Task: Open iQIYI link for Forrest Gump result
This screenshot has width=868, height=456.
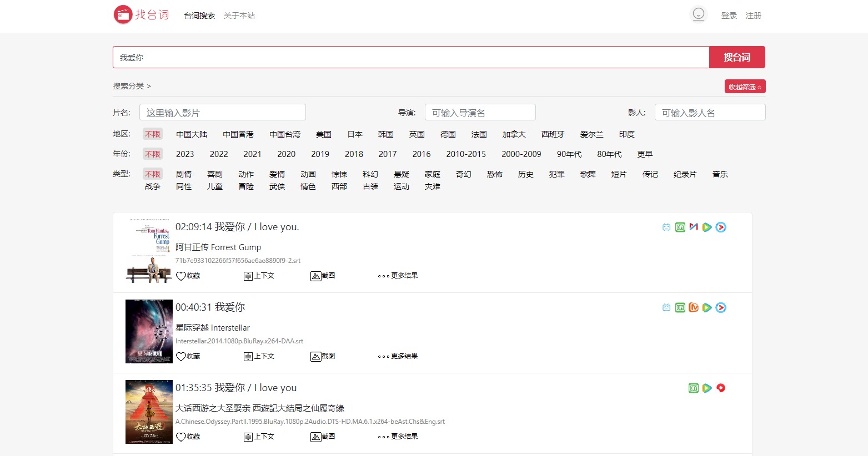Action: coord(680,227)
